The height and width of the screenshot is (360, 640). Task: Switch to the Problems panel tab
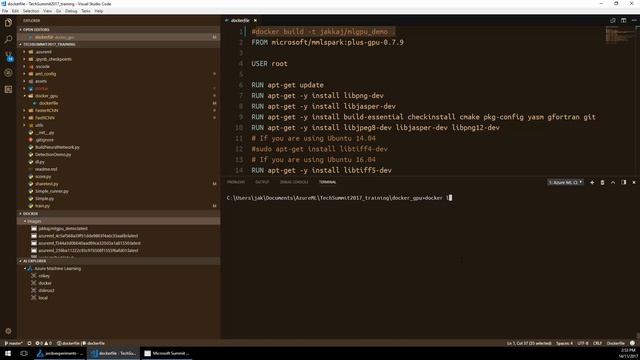coord(236,182)
